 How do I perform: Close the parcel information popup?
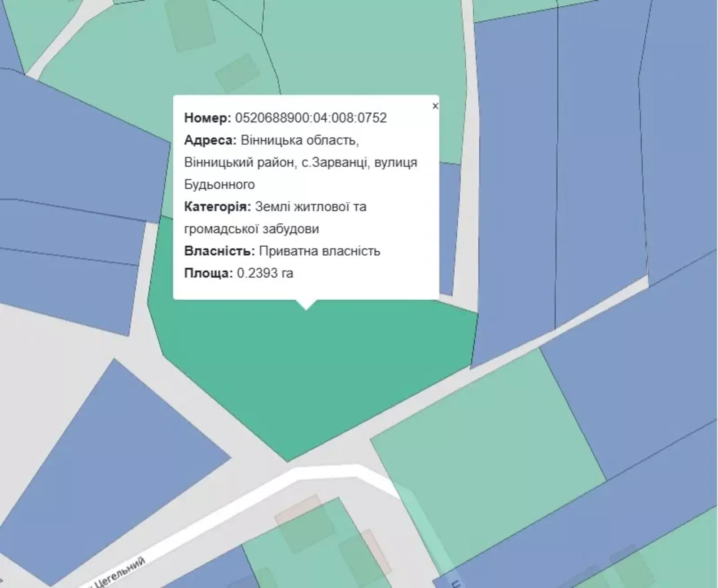(x=434, y=106)
